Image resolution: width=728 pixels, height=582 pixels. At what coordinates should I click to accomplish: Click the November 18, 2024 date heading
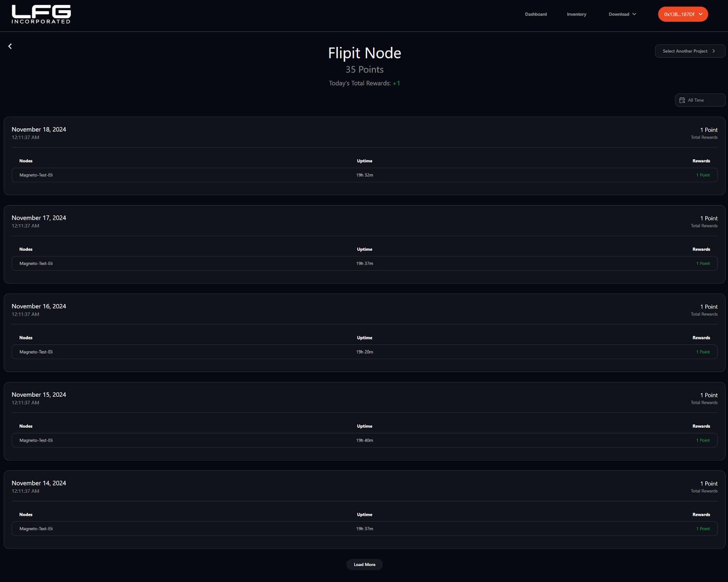point(39,130)
